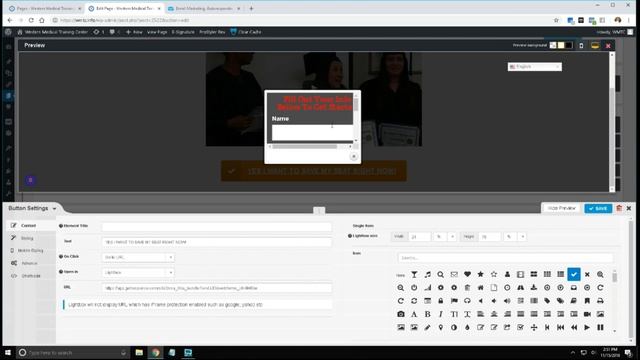640x360 pixels.
Task: Choose the play triangle icon
Action: point(587,327)
